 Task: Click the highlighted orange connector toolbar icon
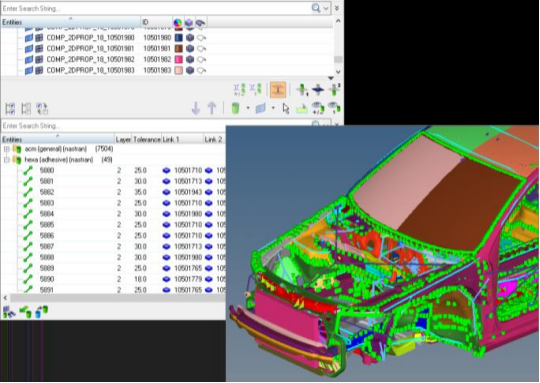pos(278,90)
